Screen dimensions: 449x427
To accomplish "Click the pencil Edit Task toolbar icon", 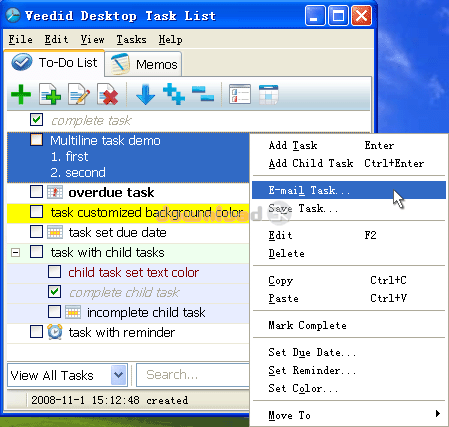I will 79,94.
